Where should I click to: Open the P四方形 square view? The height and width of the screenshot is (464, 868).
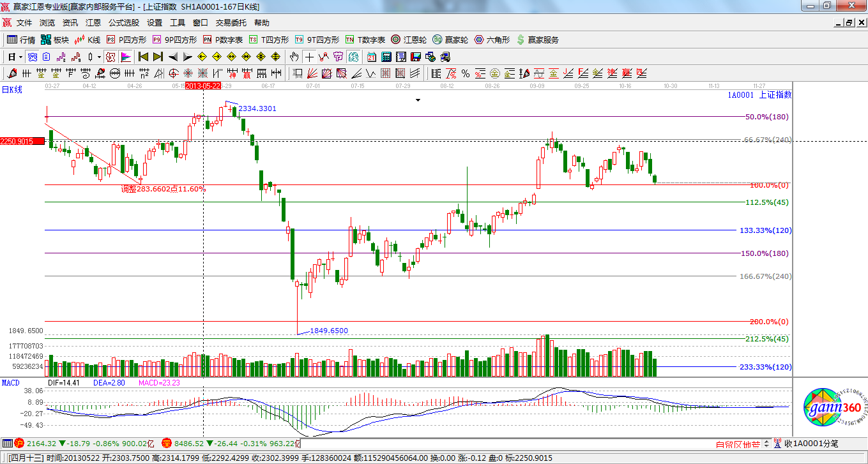click(x=126, y=40)
